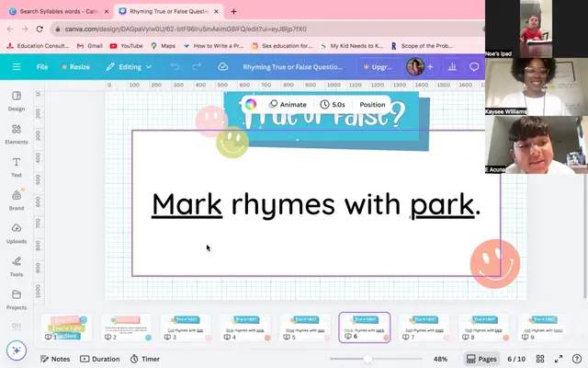The height and width of the screenshot is (368, 588).
Task: Select page 6 thumbnail
Action: [365, 328]
